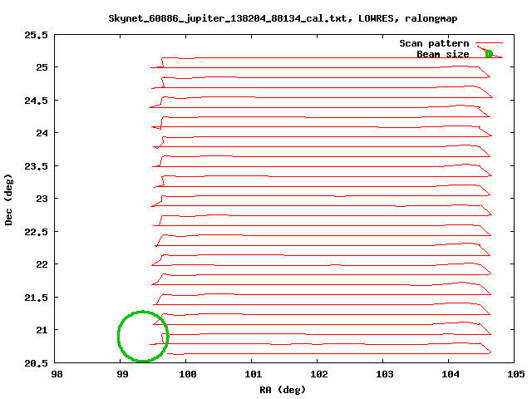Image resolution: width=532 pixels, height=399 pixels.
Task: Click the small green beam marker in legend
Action: [489, 54]
